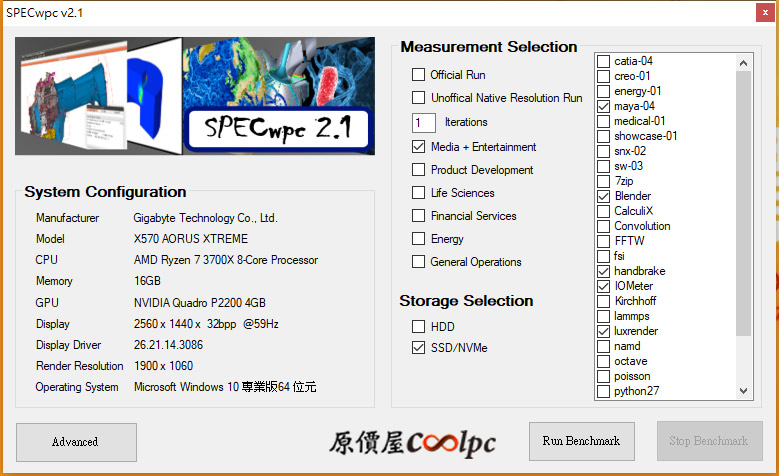Enable the Official Run checkbox
Screen dimensions: 779x476
418,75
